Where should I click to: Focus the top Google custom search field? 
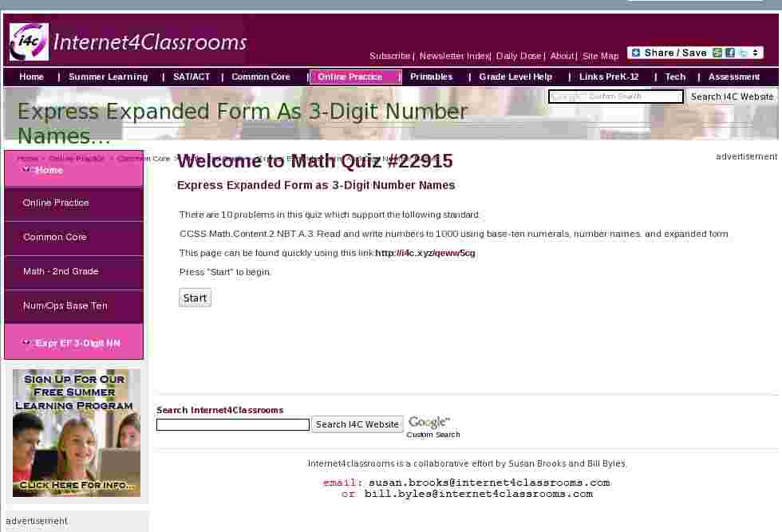615,97
